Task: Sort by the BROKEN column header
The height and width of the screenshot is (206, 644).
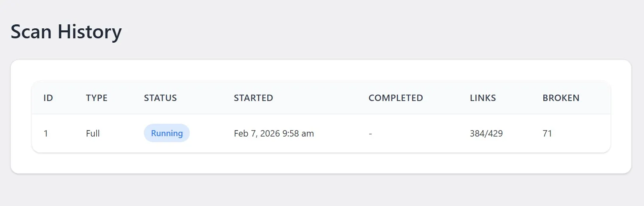Action: click(561, 98)
